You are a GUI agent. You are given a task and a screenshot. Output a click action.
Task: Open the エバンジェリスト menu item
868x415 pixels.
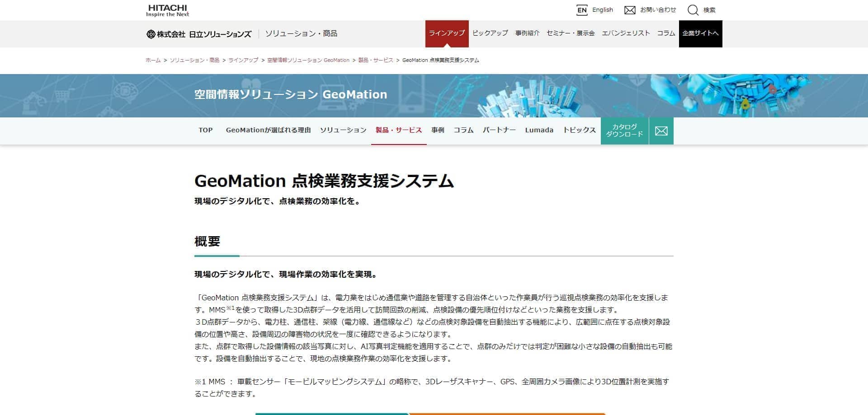pos(626,33)
